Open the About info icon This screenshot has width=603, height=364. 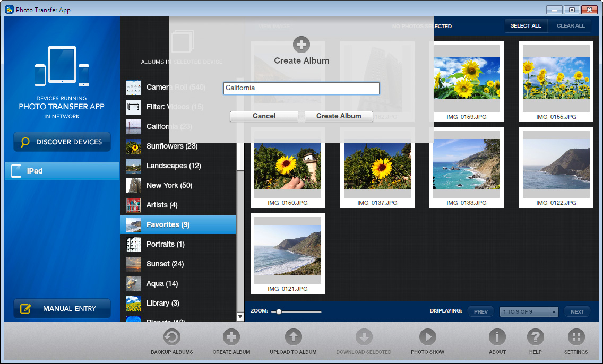(x=497, y=337)
